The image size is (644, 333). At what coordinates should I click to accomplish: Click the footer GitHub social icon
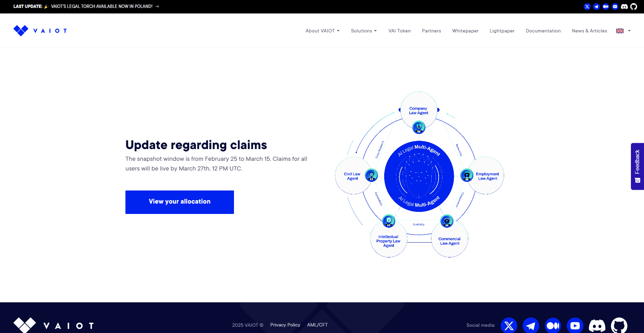point(619,325)
